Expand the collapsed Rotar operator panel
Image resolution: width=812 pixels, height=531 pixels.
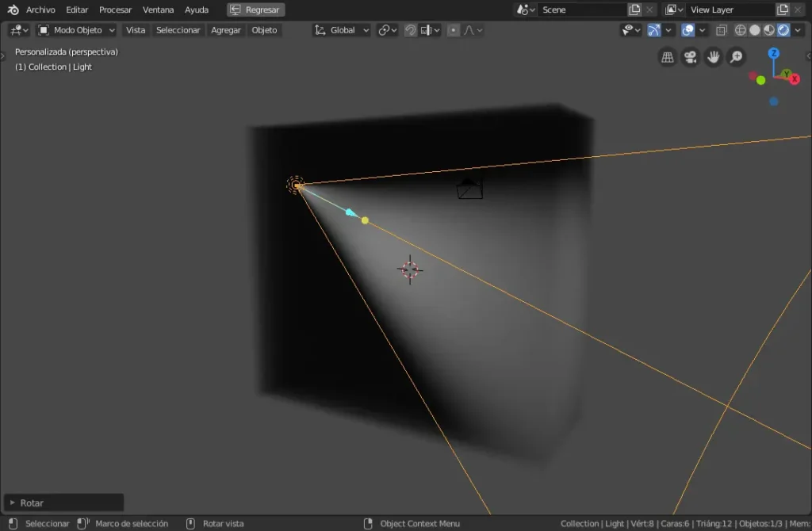click(13, 502)
